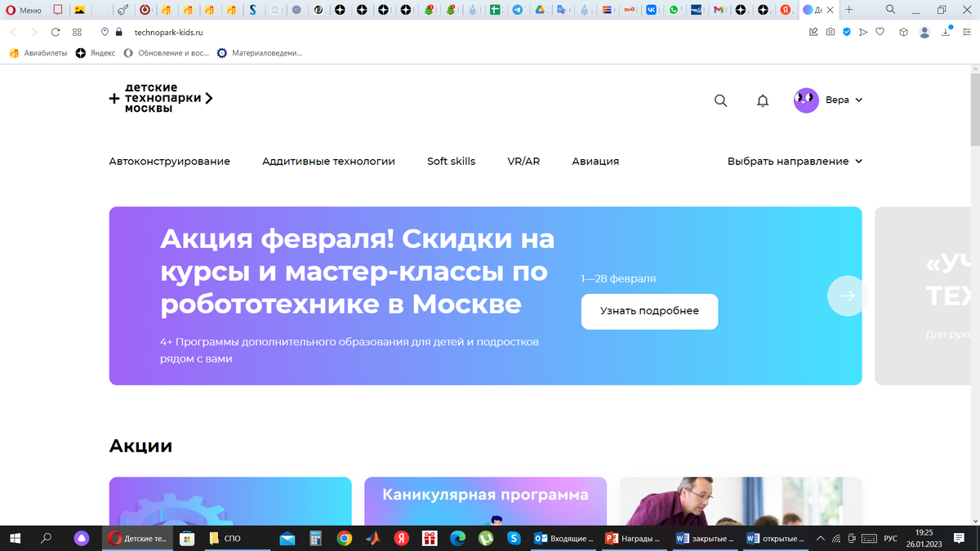Open Telegram extension in browser toolbar

click(x=516, y=10)
